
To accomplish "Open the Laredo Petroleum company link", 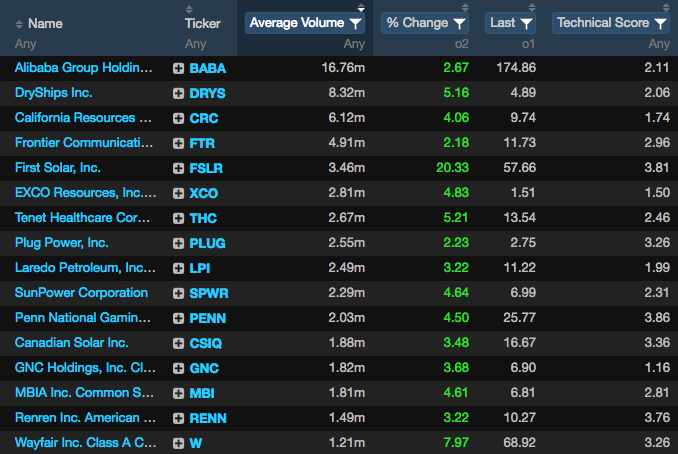I will coord(85,268).
